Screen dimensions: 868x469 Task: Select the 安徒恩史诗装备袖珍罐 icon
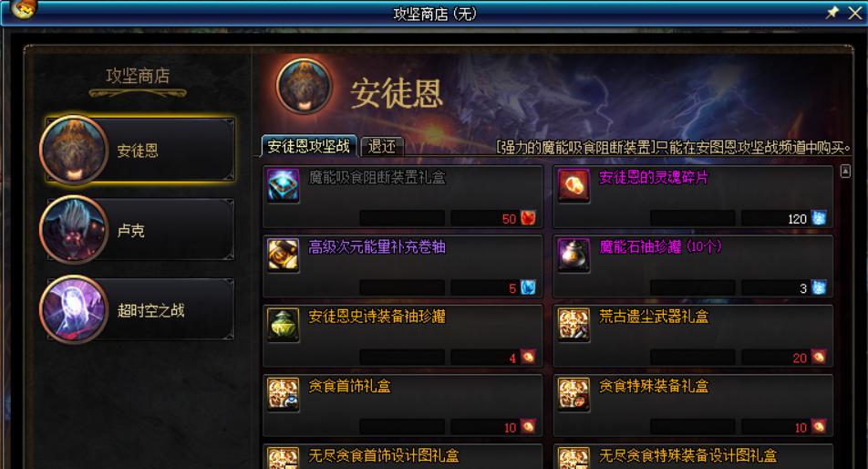(x=283, y=325)
